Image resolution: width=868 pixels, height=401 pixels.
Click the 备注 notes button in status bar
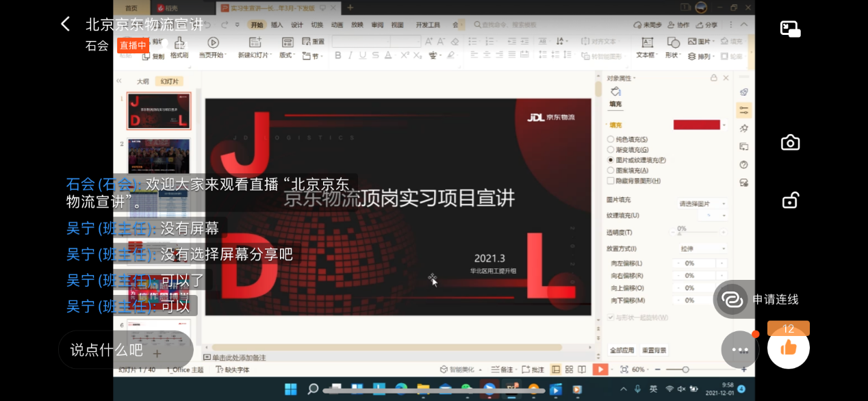coord(502,370)
